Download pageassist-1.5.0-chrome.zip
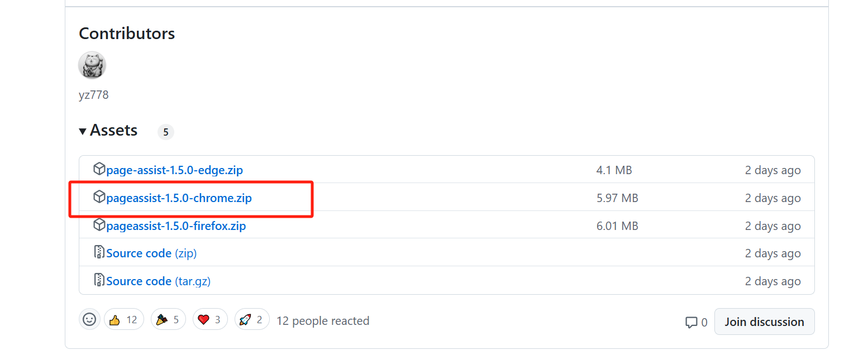This screenshot has height=355, width=868. coord(179,198)
